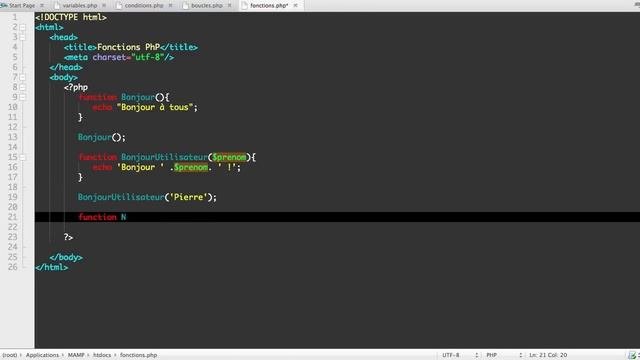Click after 'function N' on line 21
The width and height of the screenshot is (640, 360).
pyautogui.click(x=127, y=217)
